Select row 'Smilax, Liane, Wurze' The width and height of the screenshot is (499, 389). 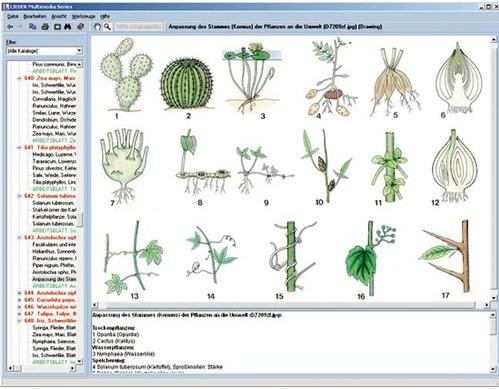pyautogui.click(x=54, y=113)
